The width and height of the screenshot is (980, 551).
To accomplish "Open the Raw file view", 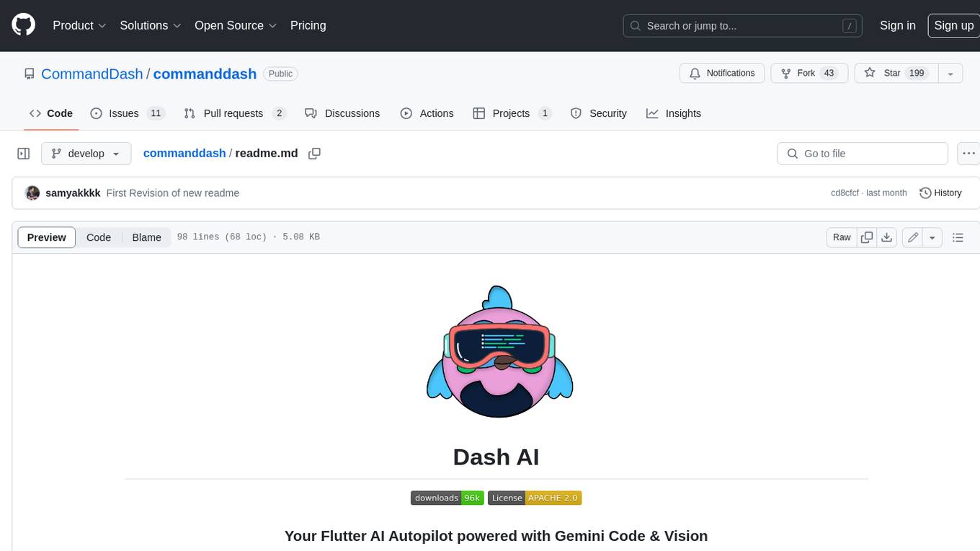I will click(x=842, y=237).
